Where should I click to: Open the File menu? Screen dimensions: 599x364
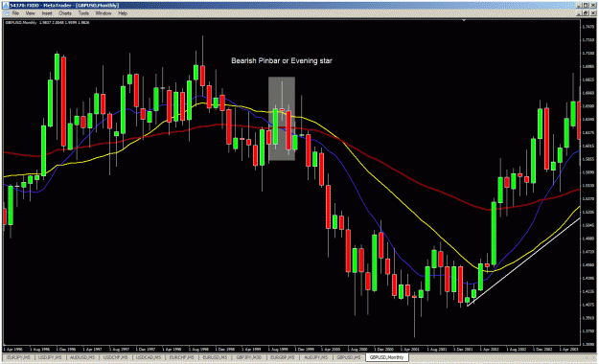click(x=15, y=13)
